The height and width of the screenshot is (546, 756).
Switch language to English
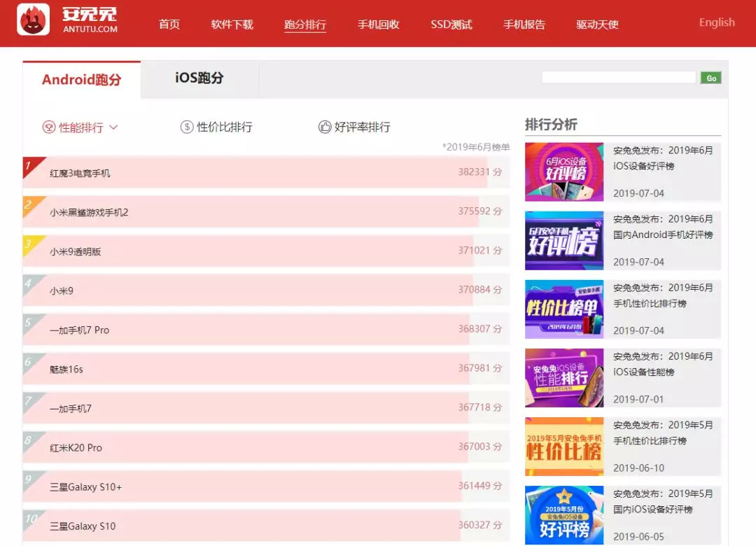coord(717,22)
